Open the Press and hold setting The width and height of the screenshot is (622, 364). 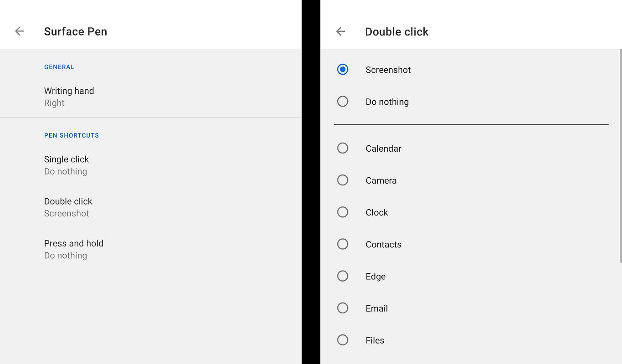tap(73, 249)
